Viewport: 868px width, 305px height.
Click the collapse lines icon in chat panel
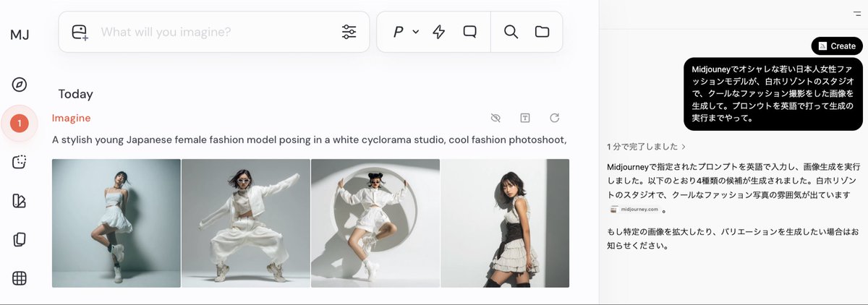click(857, 14)
